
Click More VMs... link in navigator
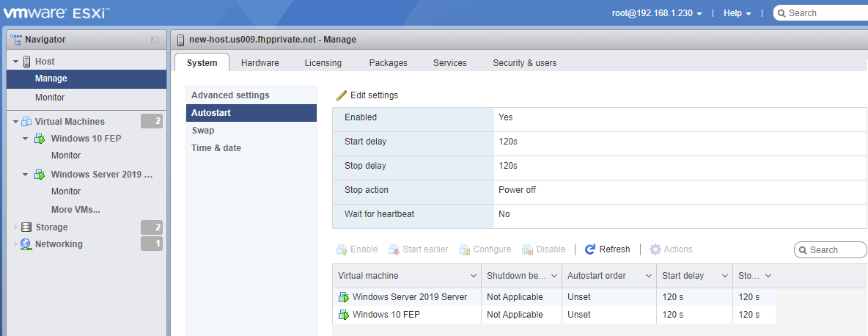pos(76,210)
